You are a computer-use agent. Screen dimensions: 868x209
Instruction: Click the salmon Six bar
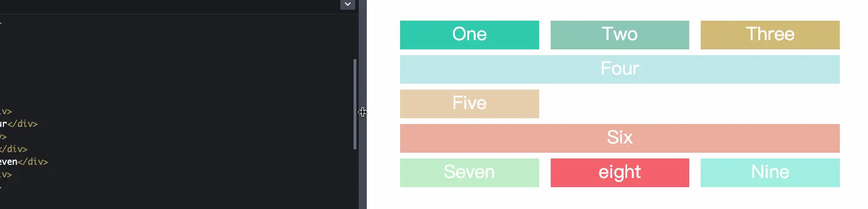point(620,138)
